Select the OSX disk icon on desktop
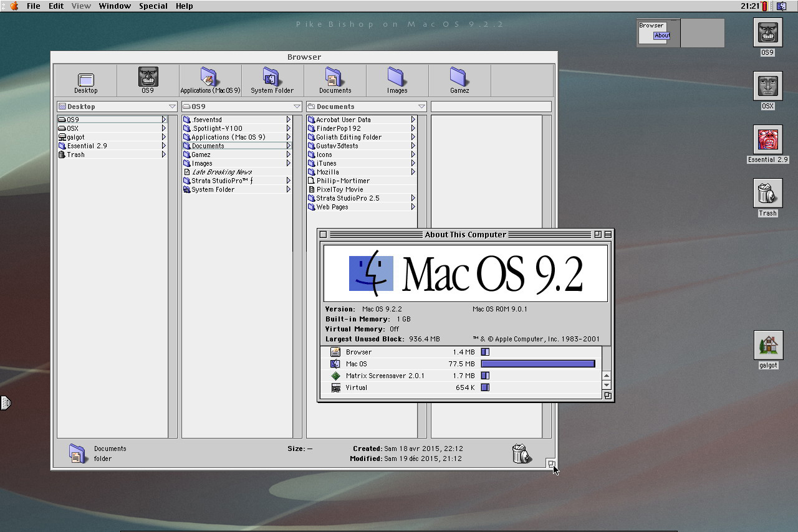Viewport: 798px width, 532px height. [x=767, y=87]
